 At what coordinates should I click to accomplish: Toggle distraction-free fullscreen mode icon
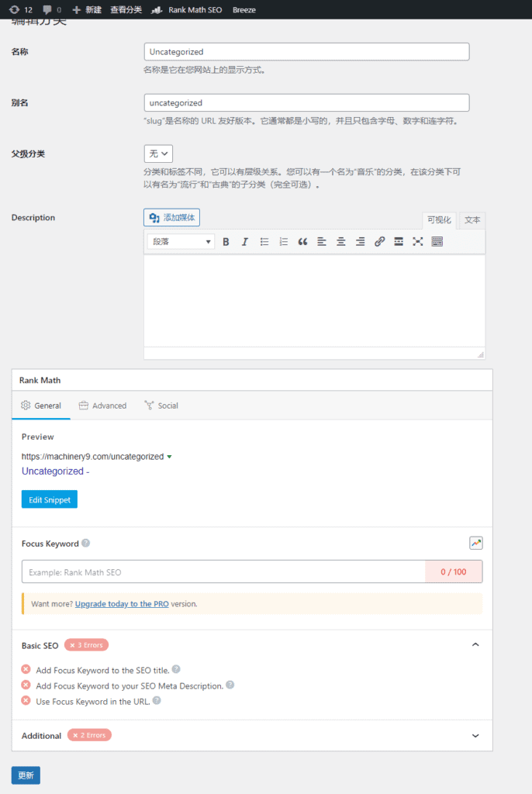pos(417,242)
